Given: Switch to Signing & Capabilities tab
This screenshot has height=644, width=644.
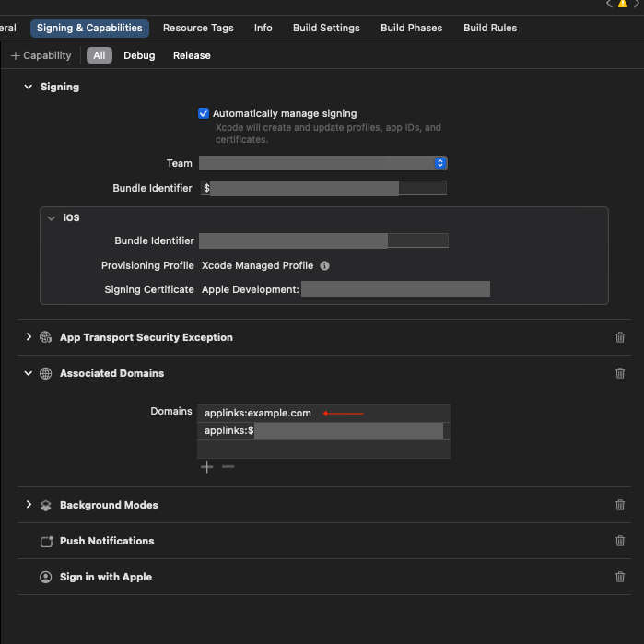Looking at the screenshot, I should point(89,28).
